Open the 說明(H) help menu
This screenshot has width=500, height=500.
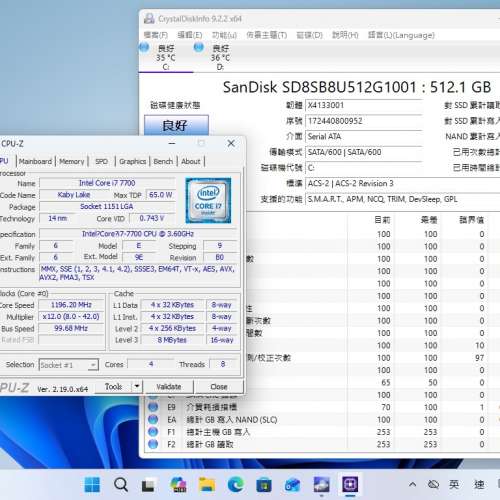coord(345,35)
